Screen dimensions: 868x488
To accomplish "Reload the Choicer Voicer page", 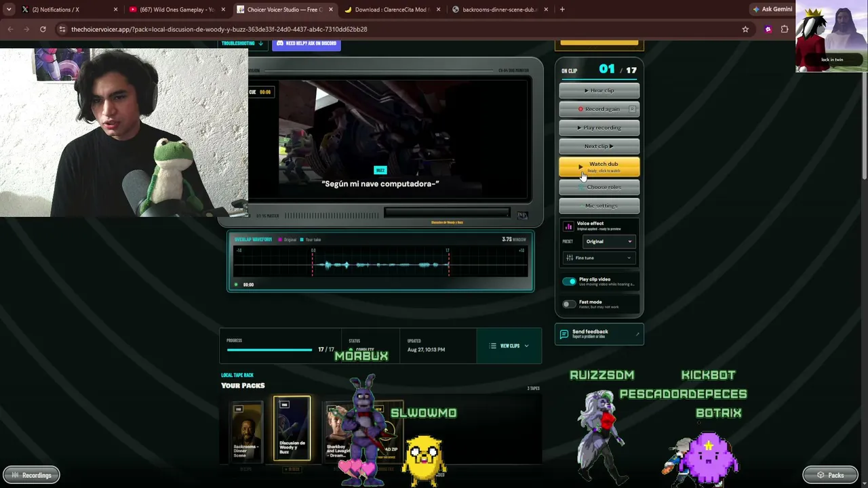I will (43, 29).
